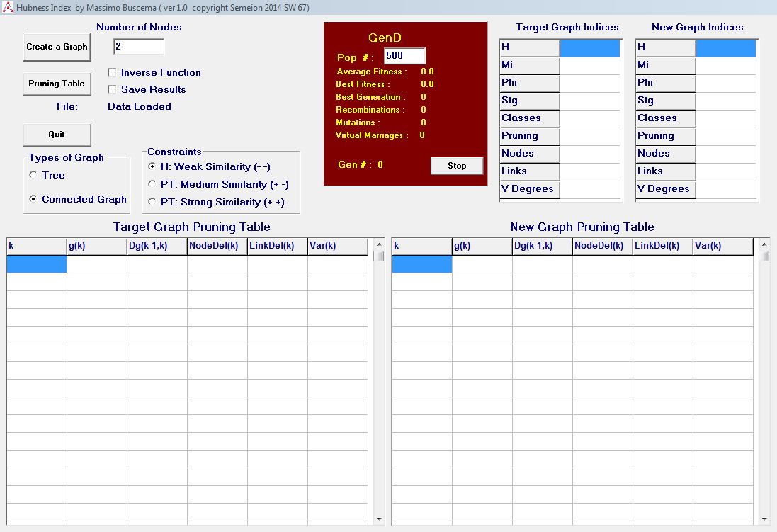
Task: Click Stg row in Target Graph Indices
Action: pyautogui.click(x=560, y=101)
